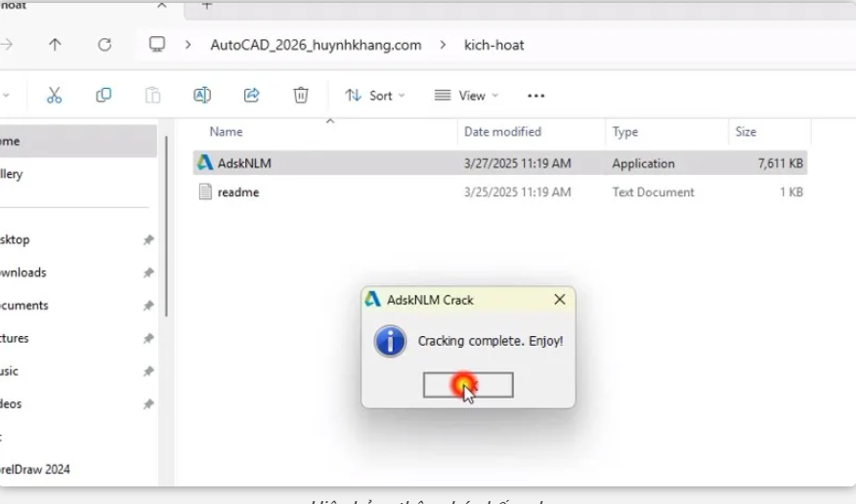Click the Copy icon in toolbar
This screenshot has width=856, height=504.
coord(104,96)
